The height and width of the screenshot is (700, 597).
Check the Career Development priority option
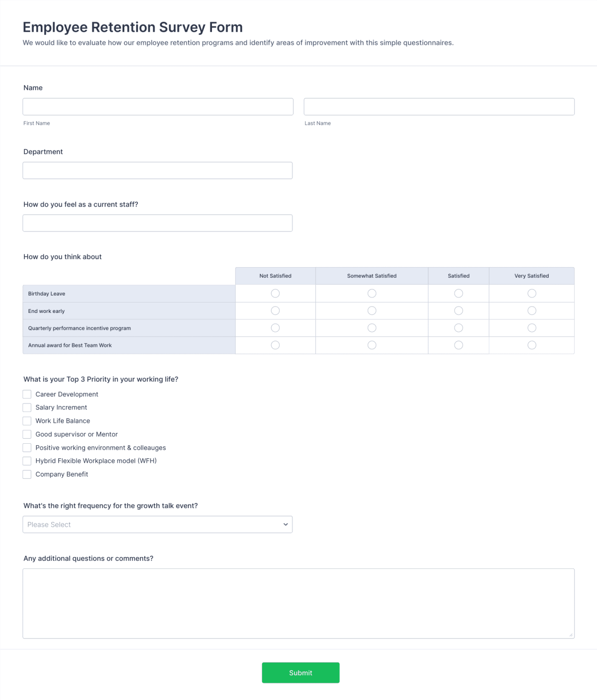coord(27,394)
